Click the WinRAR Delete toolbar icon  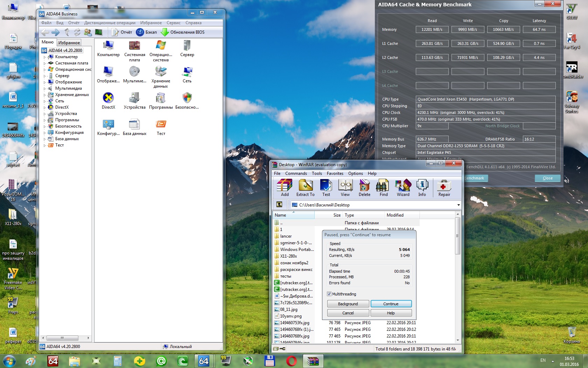(x=364, y=188)
